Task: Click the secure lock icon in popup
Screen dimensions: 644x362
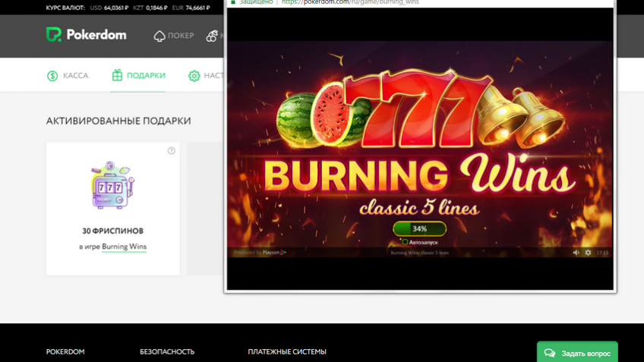Action: (x=233, y=2)
